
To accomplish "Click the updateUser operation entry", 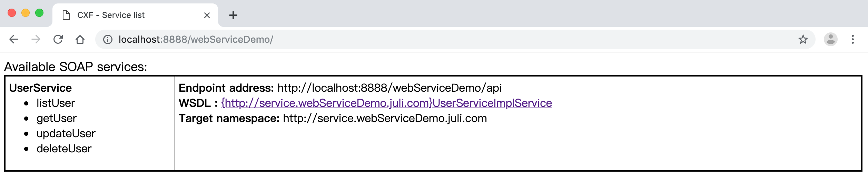I will click(x=66, y=133).
